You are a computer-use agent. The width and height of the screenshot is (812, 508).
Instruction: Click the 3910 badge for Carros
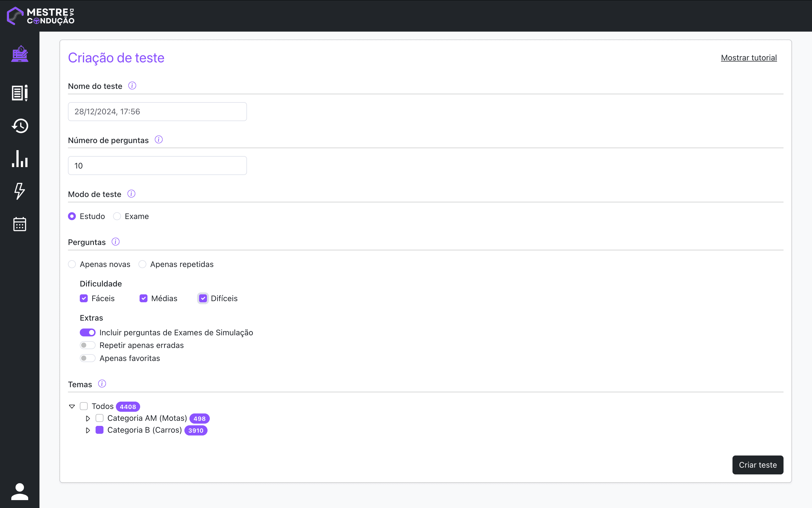(x=196, y=430)
